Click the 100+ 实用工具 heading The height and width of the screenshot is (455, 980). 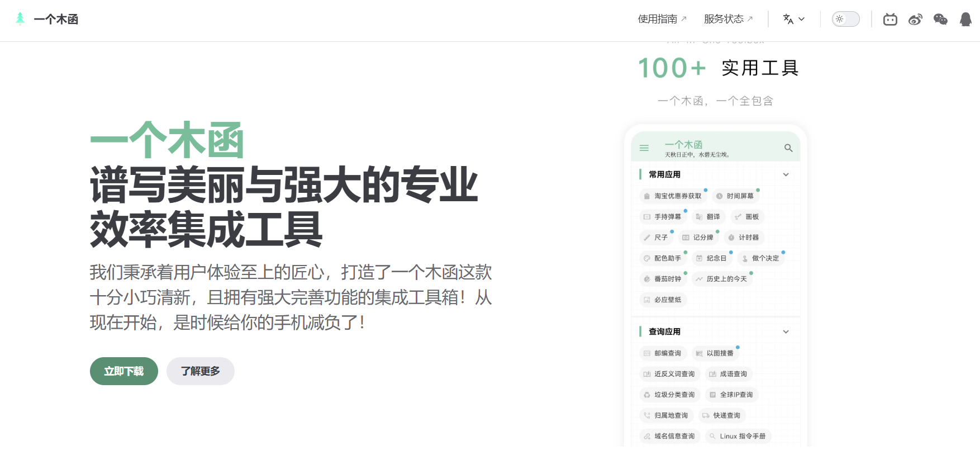(x=719, y=68)
